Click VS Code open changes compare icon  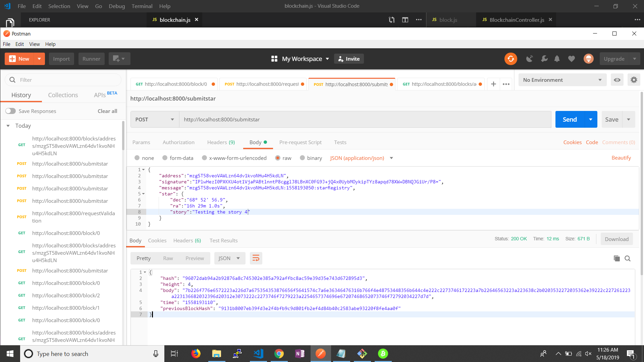[x=392, y=20]
